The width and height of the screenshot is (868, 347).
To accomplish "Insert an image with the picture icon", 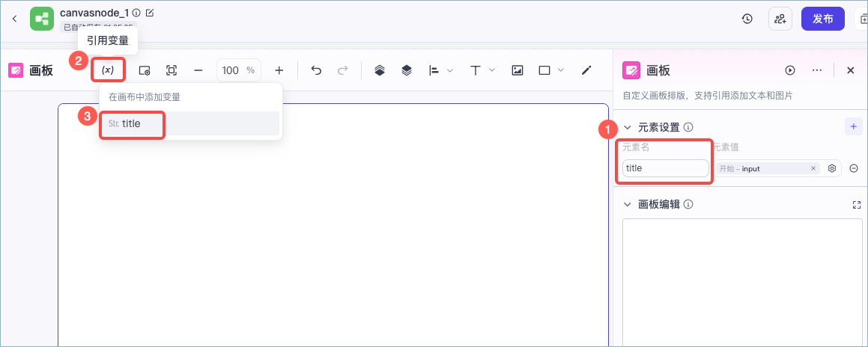I will click(518, 70).
